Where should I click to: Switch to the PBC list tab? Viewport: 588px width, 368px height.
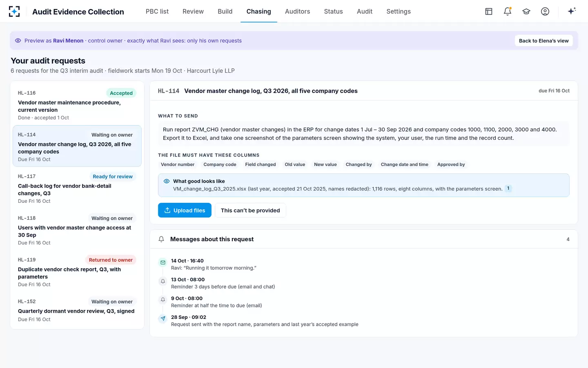(x=157, y=11)
